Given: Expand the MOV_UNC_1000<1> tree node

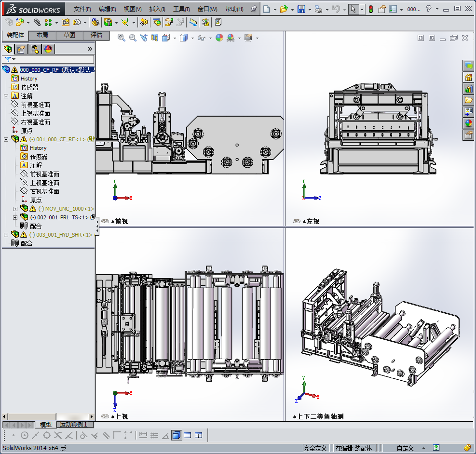Looking at the screenshot, I should point(15,209).
